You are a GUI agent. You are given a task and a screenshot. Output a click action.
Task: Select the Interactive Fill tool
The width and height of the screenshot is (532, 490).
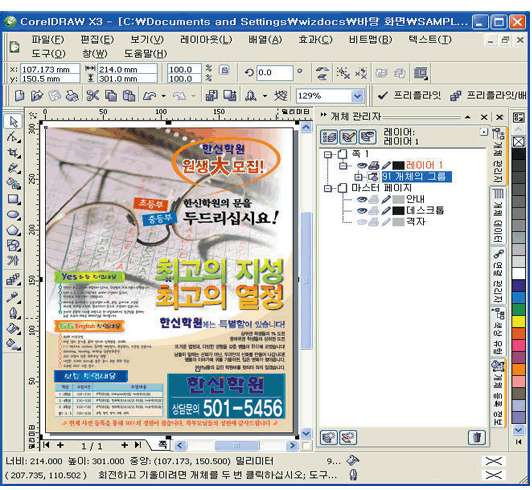click(x=13, y=343)
